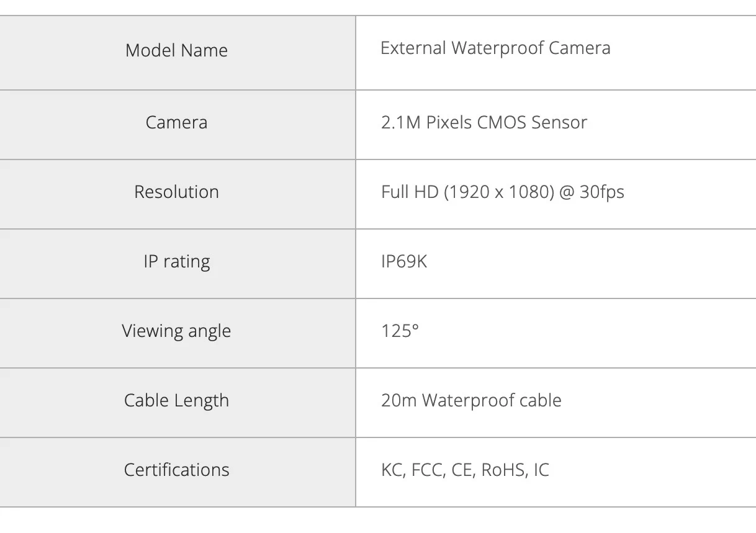The image size is (756, 533).
Task: Select the External Waterproof Camera text
Action: pos(495,48)
